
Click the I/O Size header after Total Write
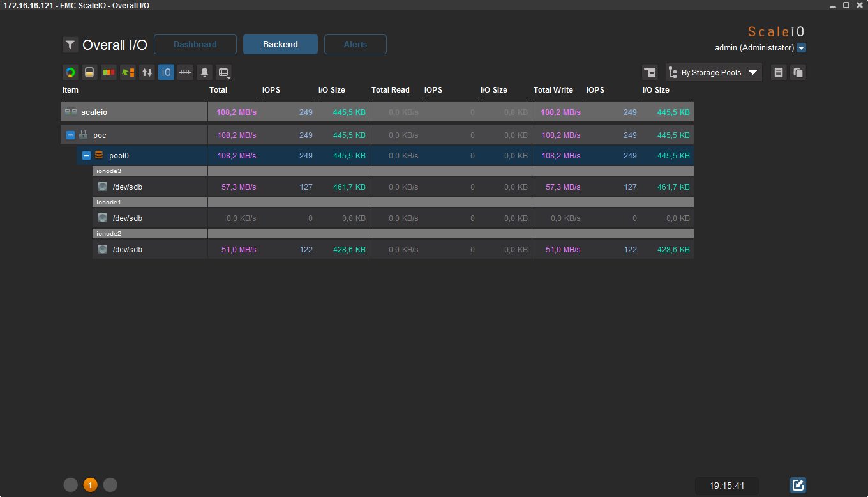pyautogui.click(x=656, y=90)
